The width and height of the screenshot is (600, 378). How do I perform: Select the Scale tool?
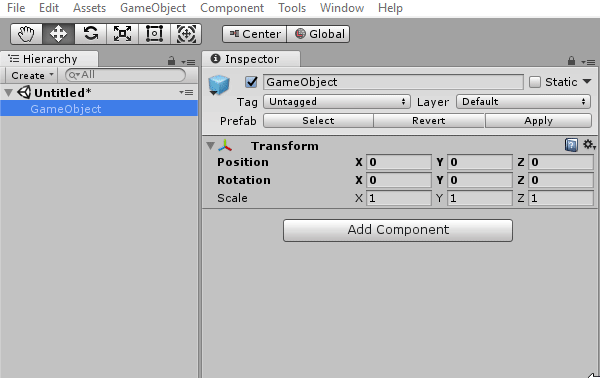pyautogui.click(x=122, y=34)
